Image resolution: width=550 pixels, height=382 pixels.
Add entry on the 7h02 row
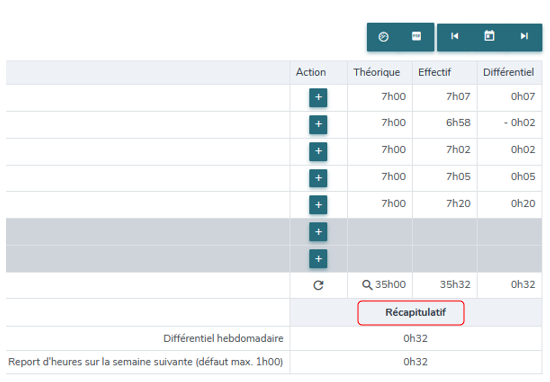click(x=318, y=151)
